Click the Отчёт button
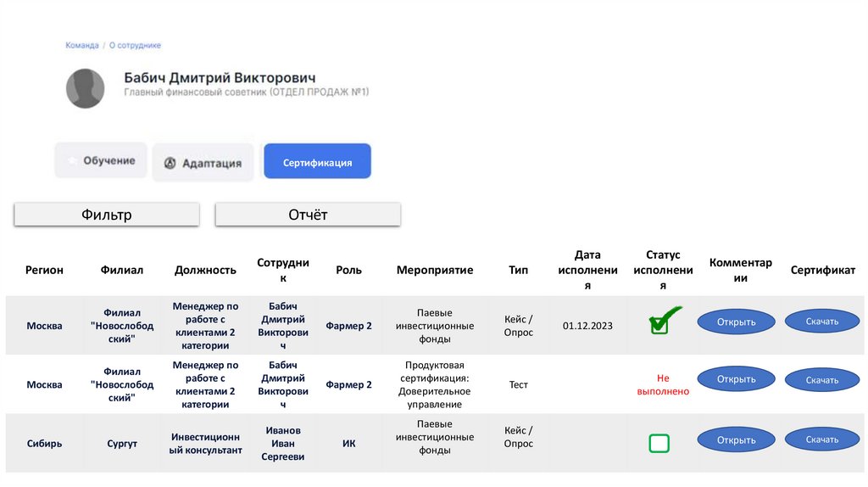 click(x=308, y=215)
